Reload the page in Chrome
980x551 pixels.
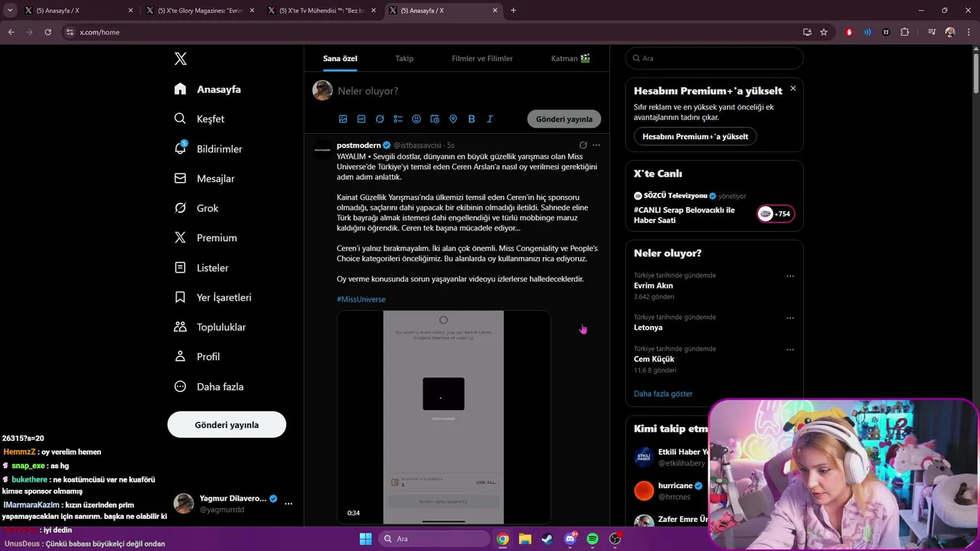(x=47, y=32)
